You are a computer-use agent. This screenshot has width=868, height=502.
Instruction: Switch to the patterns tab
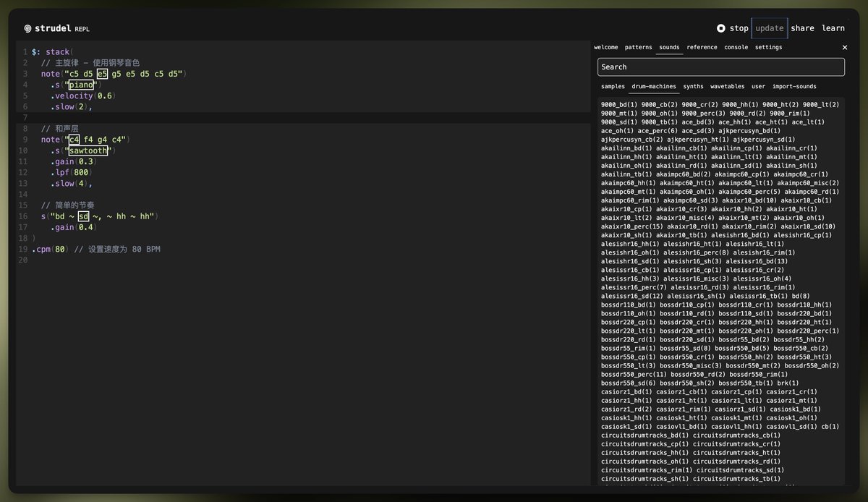click(x=638, y=47)
